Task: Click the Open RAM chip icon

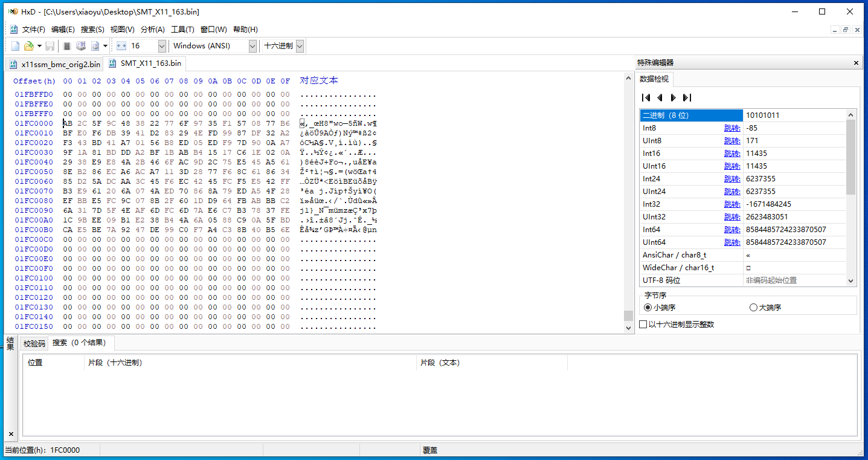Action: [x=67, y=46]
